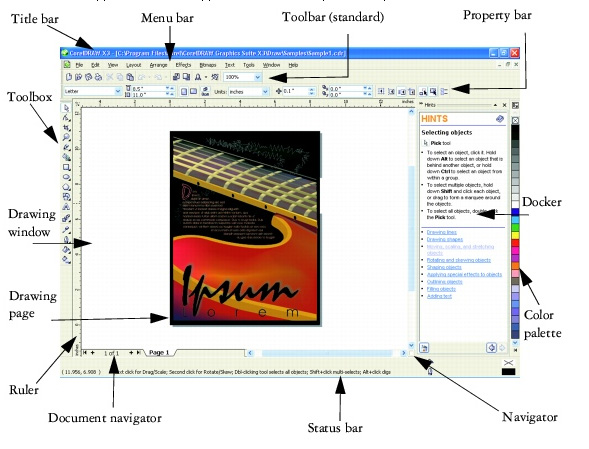Close the Hints docker
Screen dimensions: 589x449
click(x=504, y=105)
